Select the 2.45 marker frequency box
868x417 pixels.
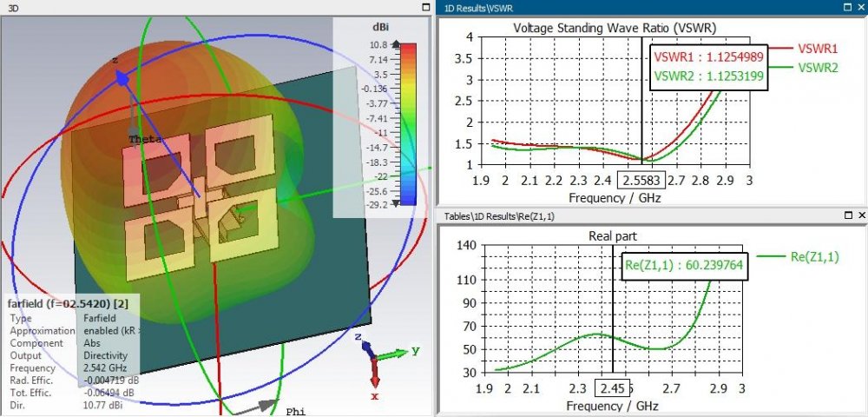click(612, 388)
